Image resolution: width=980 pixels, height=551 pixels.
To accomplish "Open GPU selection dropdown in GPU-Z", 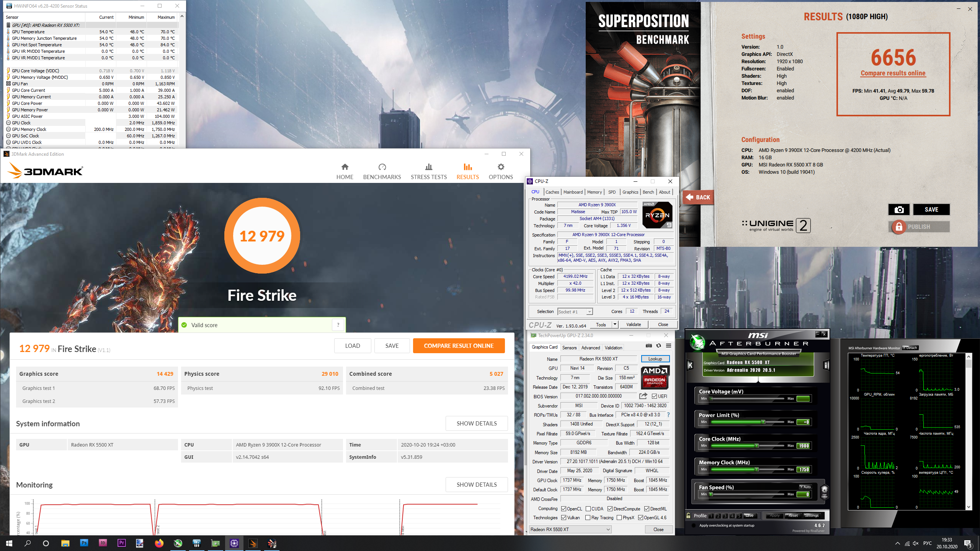I will click(x=570, y=529).
